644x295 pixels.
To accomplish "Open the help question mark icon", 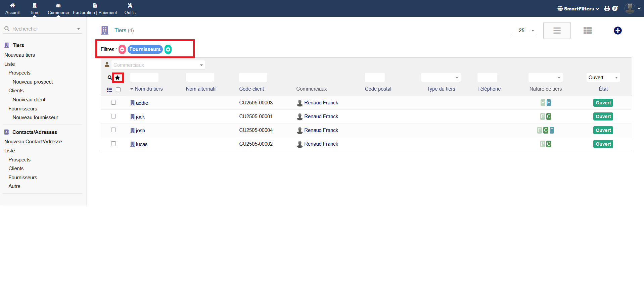I will coord(615,8).
